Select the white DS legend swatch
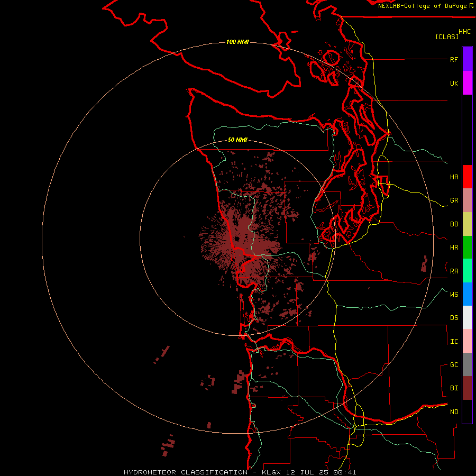476x476 pixels. coord(467,317)
